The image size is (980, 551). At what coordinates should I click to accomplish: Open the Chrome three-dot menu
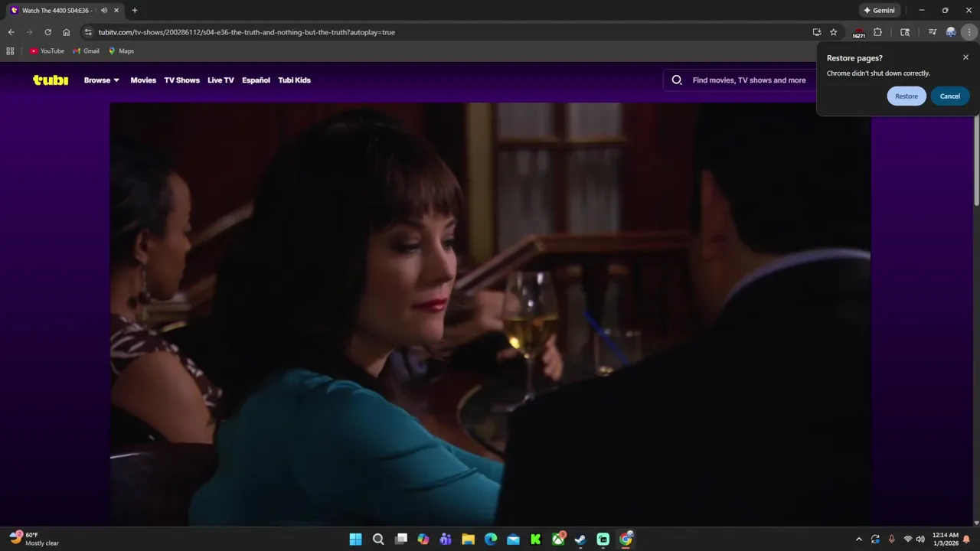point(969,32)
